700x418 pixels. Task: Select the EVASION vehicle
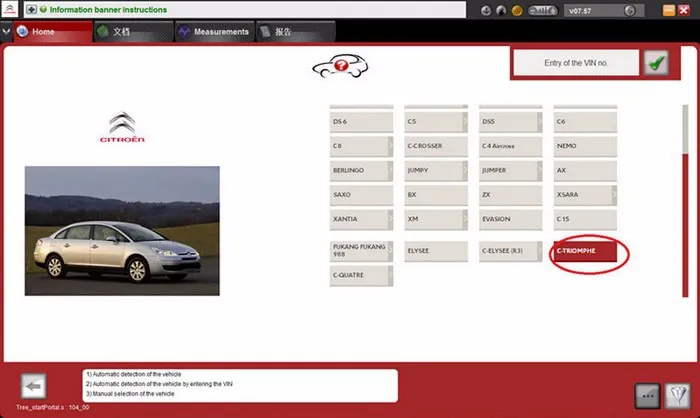point(510,219)
